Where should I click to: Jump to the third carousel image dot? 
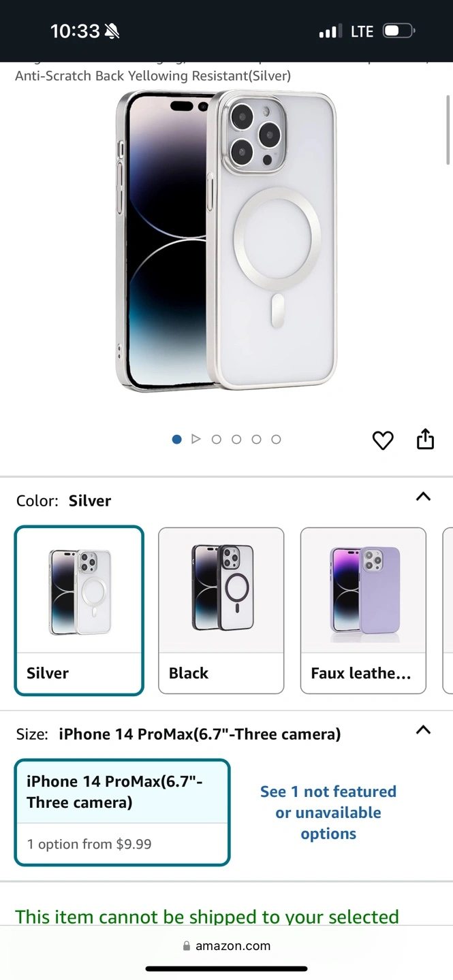(x=217, y=440)
